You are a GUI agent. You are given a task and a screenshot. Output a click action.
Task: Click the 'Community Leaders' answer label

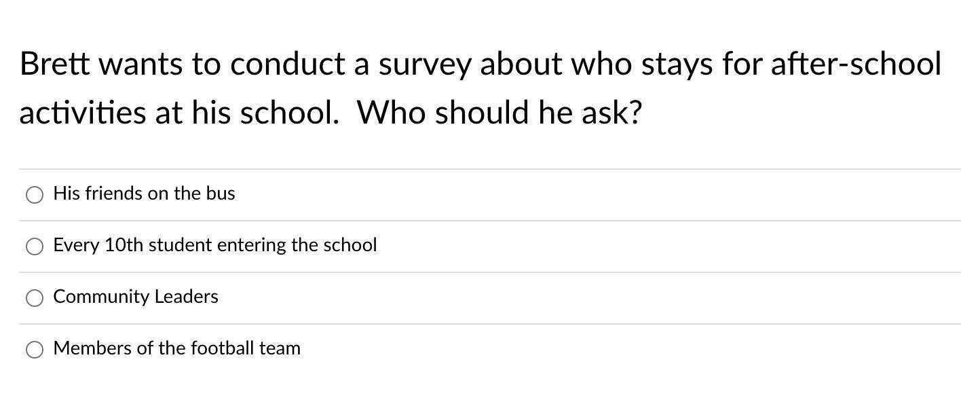tap(136, 297)
